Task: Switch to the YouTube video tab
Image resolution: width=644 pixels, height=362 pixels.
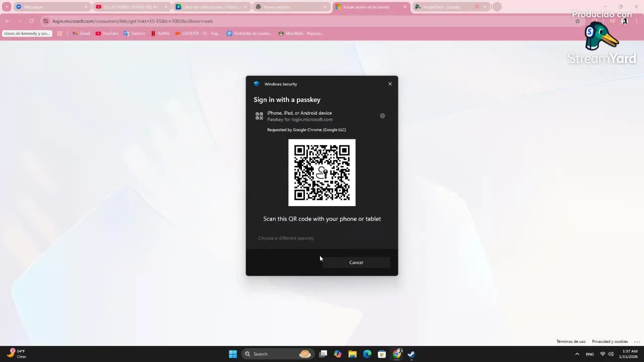Action: (x=131, y=7)
